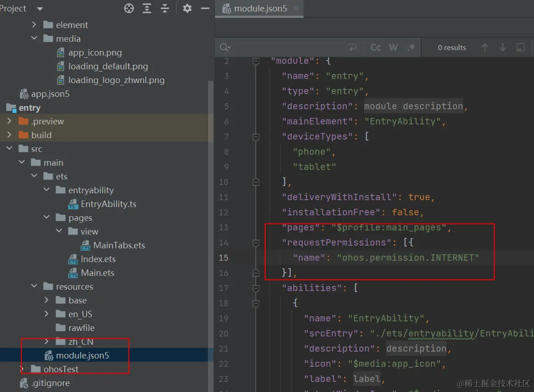Select the .gitignore file
The height and width of the screenshot is (392, 534).
(50, 383)
